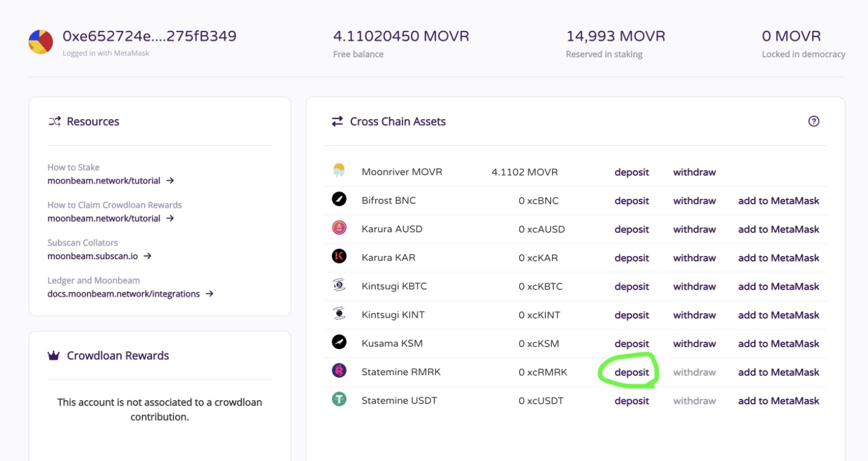Click the arrow beside Crowdloan Rewards tutorial link
Viewport: 868px width, 461px height.
click(170, 219)
